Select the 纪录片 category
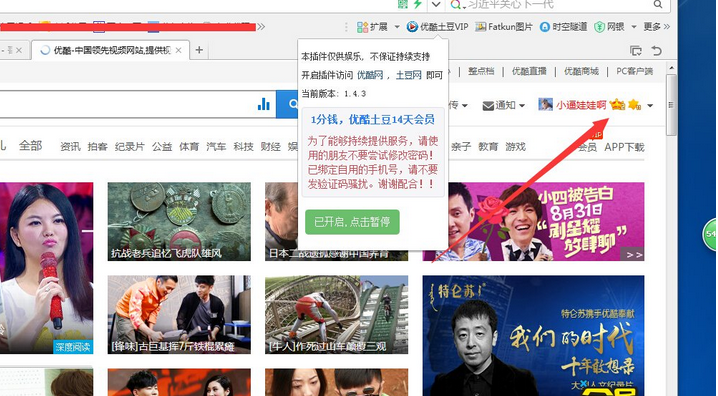Image resolution: width=718 pixels, height=396 pixels. (x=130, y=146)
